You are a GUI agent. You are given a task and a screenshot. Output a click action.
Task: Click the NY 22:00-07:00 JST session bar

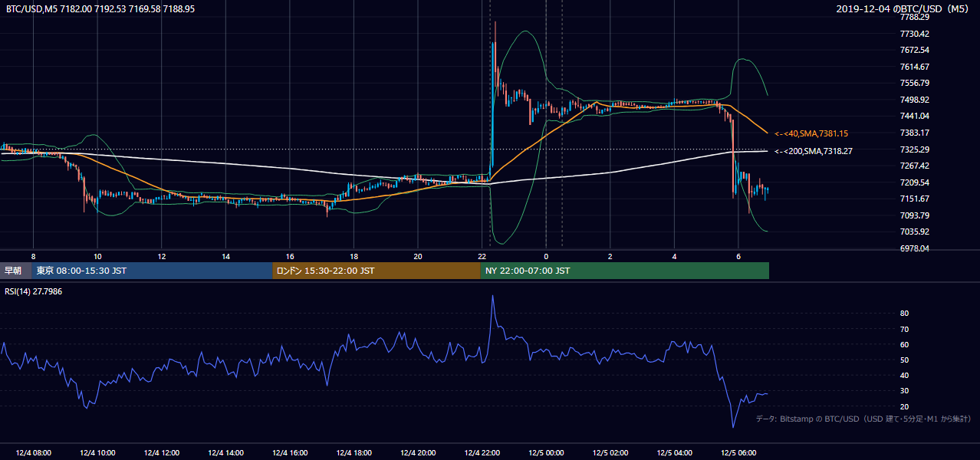(x=625, y=271)
